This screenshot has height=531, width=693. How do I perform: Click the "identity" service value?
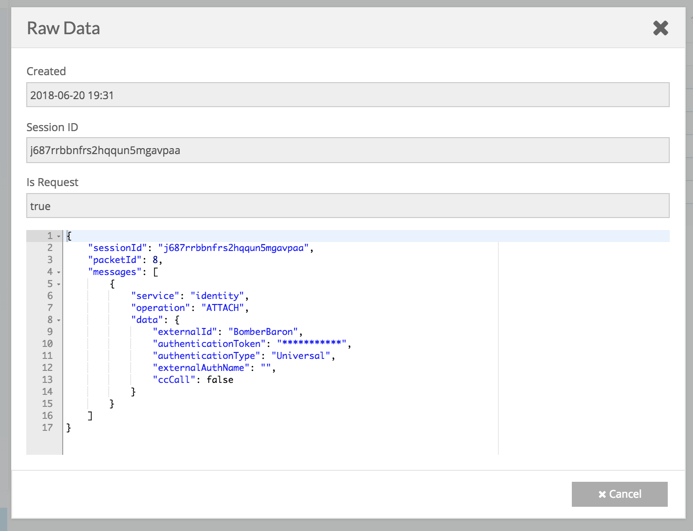(x=218, y=296)
